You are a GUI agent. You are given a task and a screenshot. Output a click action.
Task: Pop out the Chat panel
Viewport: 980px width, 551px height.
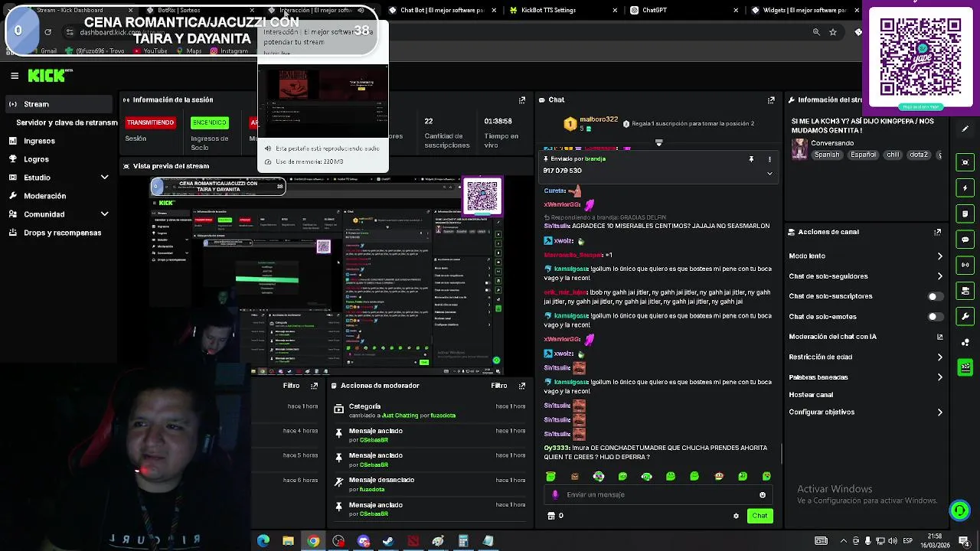pyautogui.click(x=771, y=100)
